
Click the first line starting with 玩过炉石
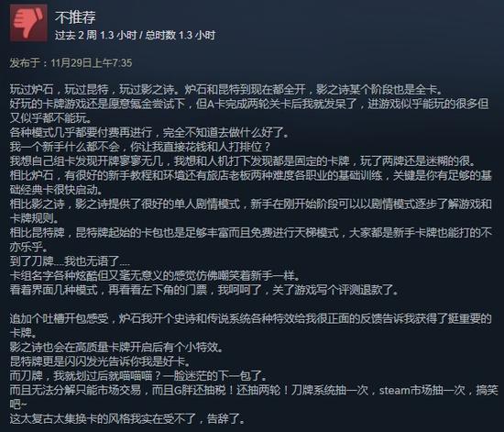[x=226, y=89]
